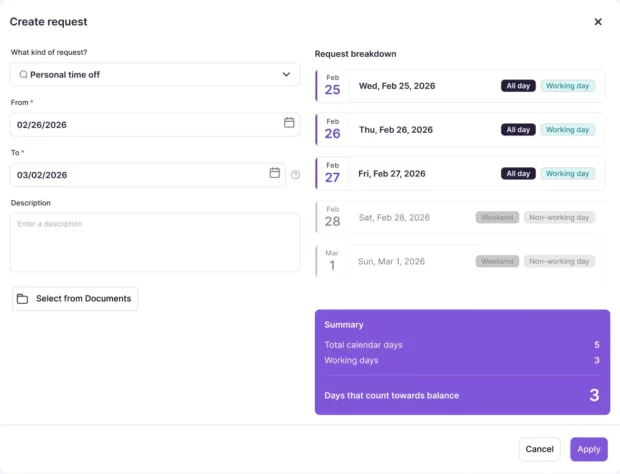Screen dimensions: 620x474
Task: Expand the request kind dropdown chevron
Action: [x=286, y=74]
